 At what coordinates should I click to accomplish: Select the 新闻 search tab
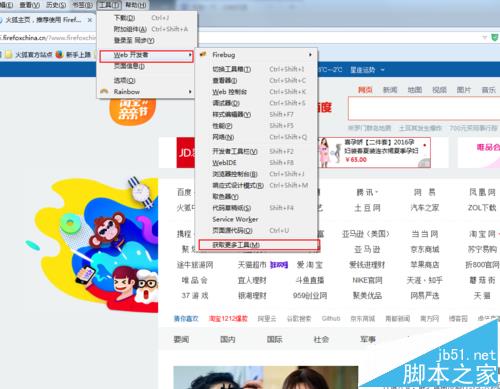click(390, 90)
